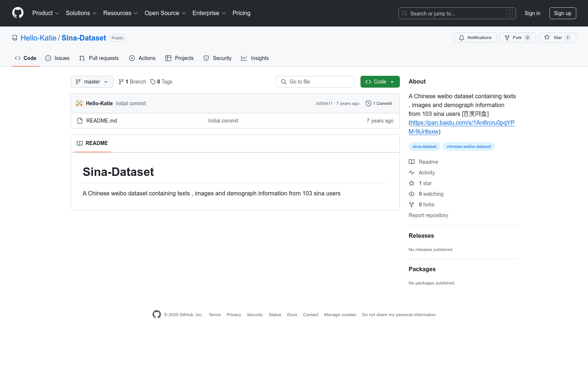588x368 pixels.
Task: Open the footer Security link
Action: click(x=255, y=315)
